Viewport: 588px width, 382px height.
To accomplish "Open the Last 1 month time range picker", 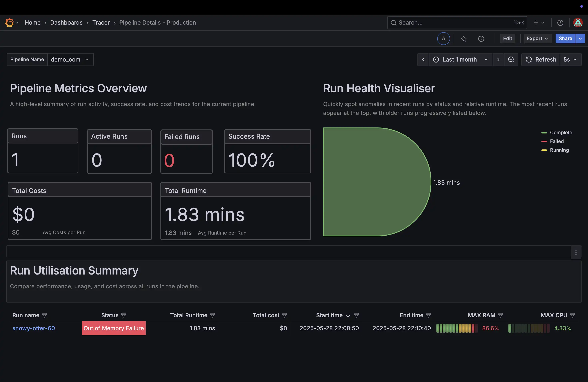I will [x=460, y=60].
